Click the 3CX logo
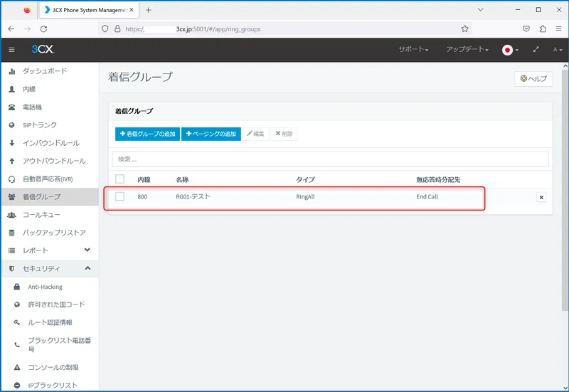This screenshot has height=392, width=569. 43,49
